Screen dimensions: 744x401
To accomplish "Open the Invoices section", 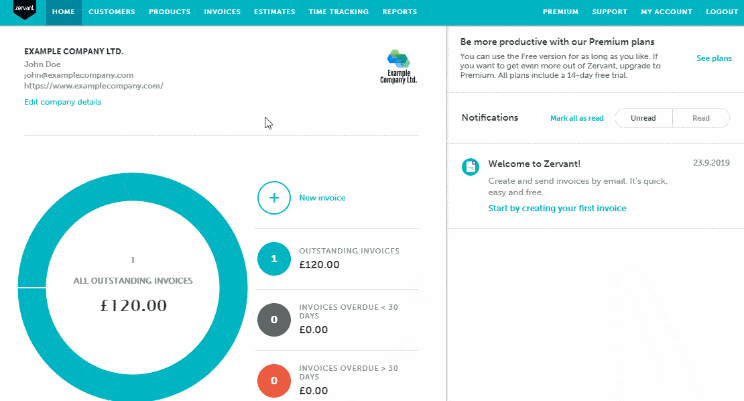I will pyautogui.click(x=222, y=12).
